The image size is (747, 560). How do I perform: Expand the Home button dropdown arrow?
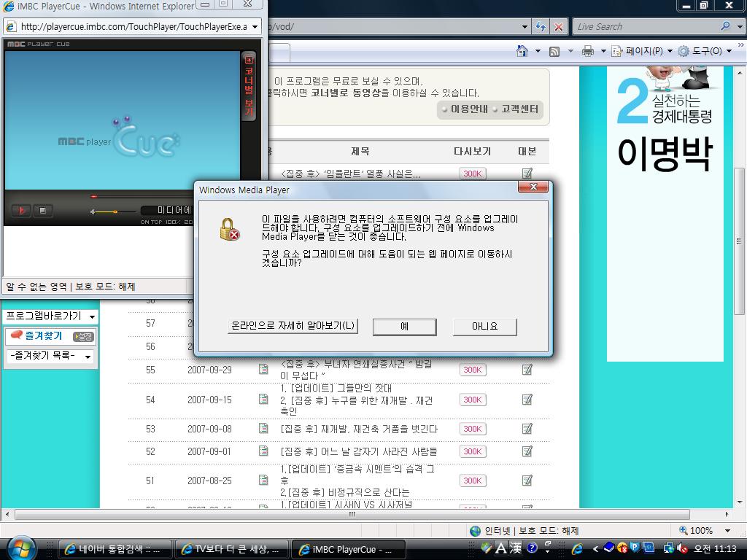538,51
